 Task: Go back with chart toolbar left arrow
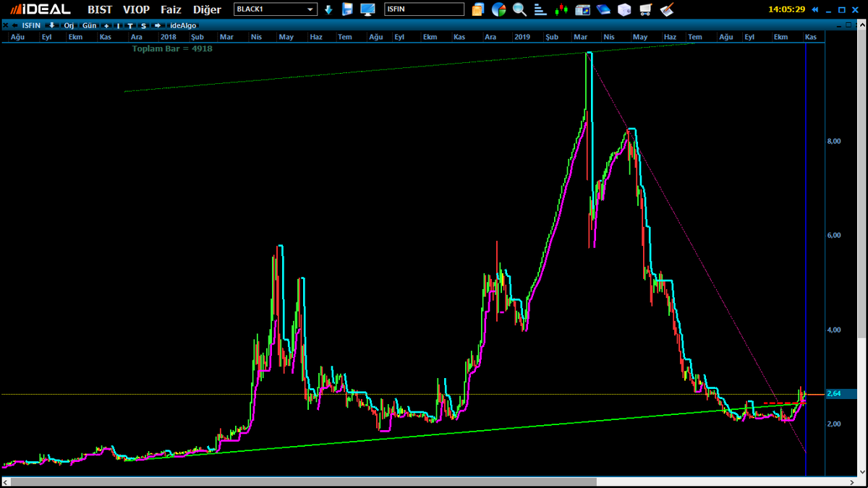(x=14, y=25)
